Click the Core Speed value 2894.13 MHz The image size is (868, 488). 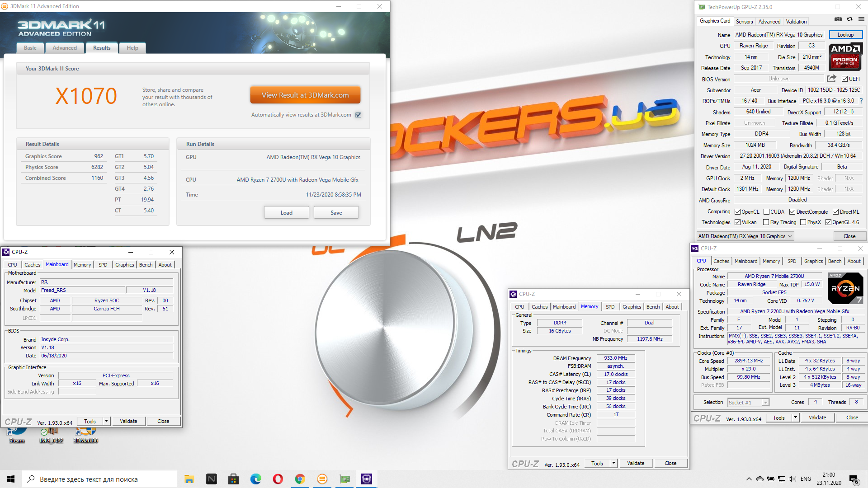[x=749, y=361]
